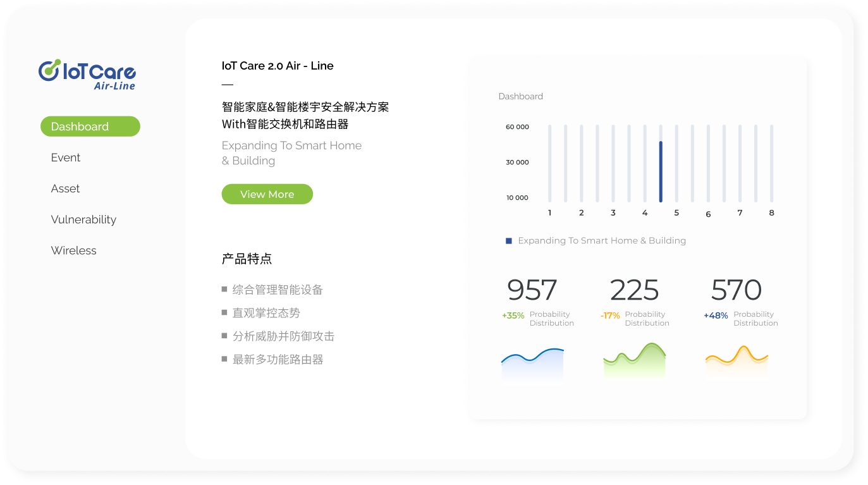This screenshot has height=485, width=868.
Task: Select the 直观掌控态势 feature item
Action: [x=261, y=313]
